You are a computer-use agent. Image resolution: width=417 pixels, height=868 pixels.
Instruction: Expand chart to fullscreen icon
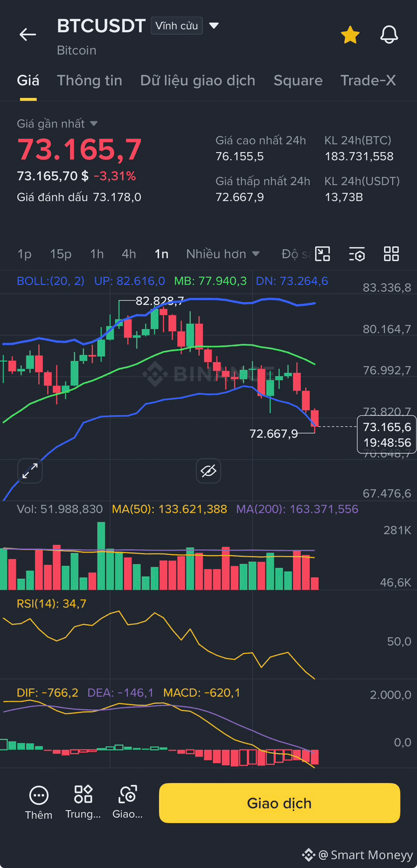point(30,471)
